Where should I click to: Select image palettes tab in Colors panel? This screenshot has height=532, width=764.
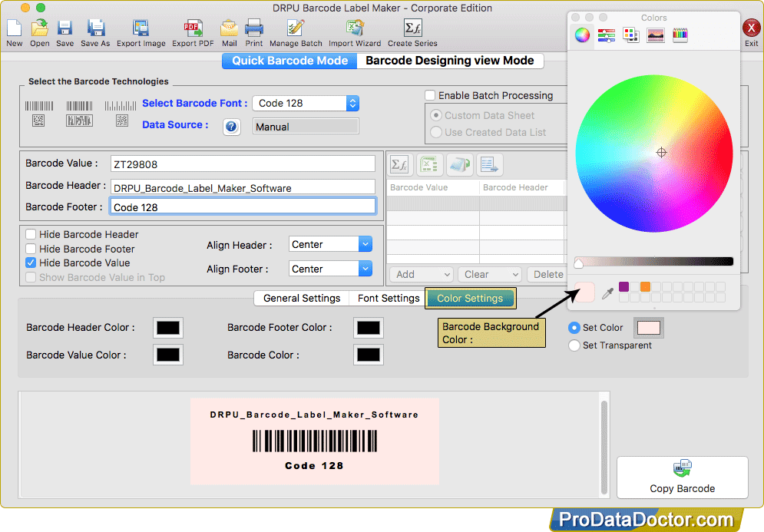coord(655,35)
